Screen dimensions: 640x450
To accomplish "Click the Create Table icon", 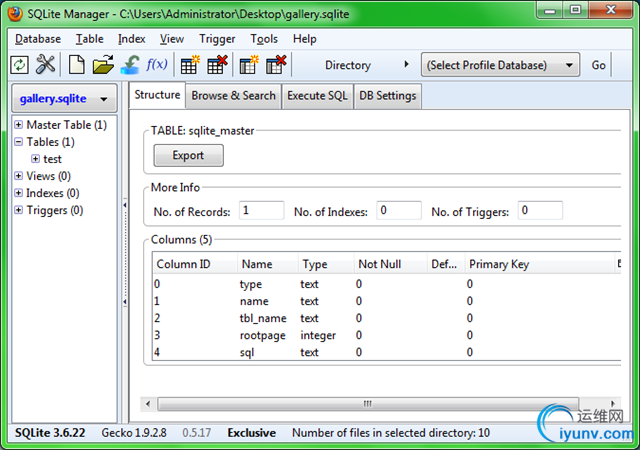I will 190,65.
